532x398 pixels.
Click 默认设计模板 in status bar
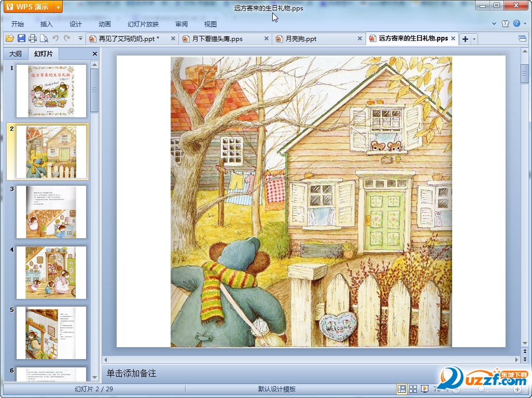[x=276, y=389]
